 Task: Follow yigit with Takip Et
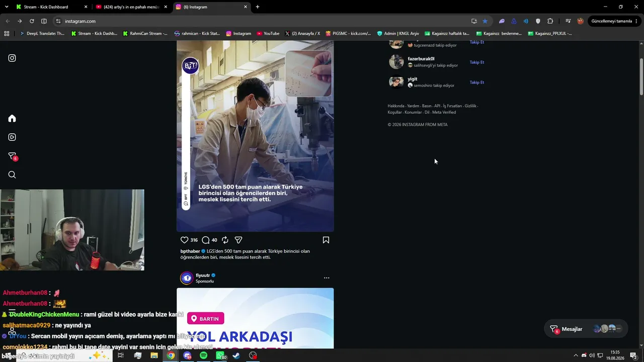[476, 82]
